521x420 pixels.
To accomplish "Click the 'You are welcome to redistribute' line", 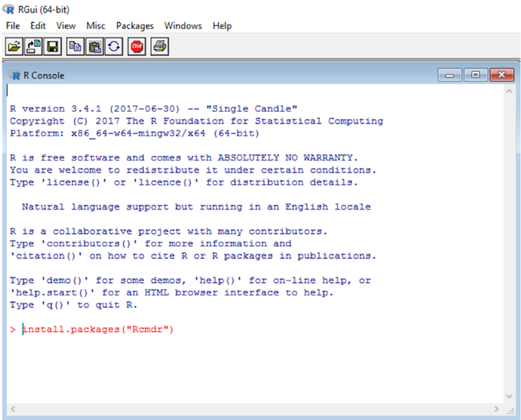I will 193,170.
